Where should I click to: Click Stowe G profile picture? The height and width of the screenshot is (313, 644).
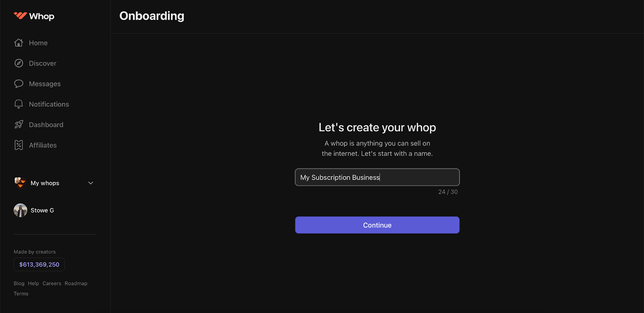point(21,210)
